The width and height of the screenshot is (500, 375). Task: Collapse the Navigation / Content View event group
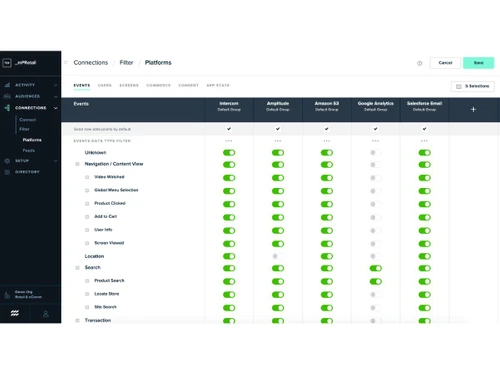(77, 164)
